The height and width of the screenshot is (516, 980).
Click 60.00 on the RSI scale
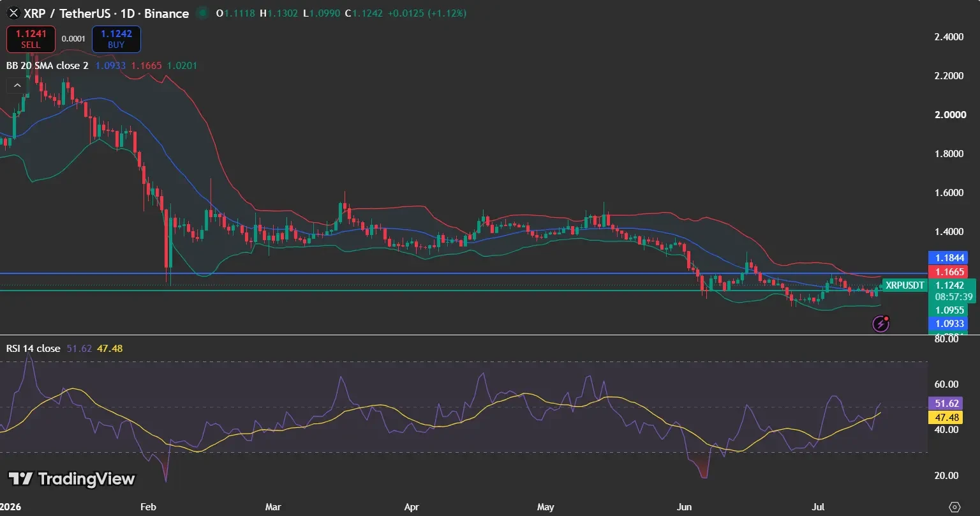946,384
